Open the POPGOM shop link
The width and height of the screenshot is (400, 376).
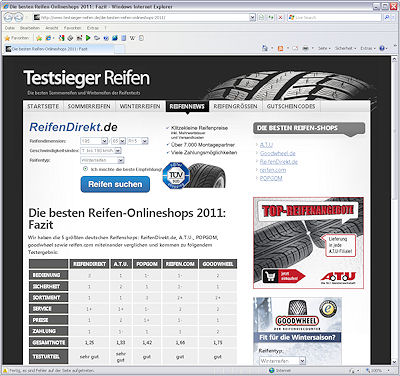[x=271, y=178]
